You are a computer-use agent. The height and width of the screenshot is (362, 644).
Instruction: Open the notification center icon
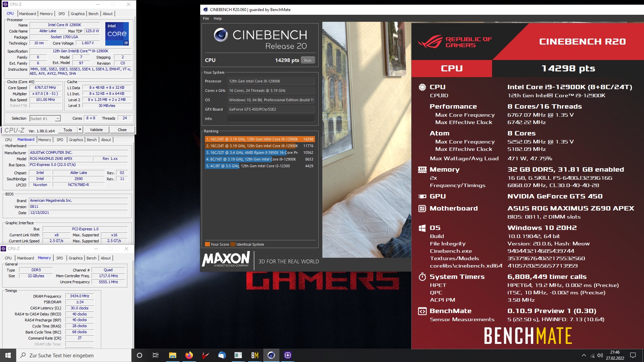(633, 355)
